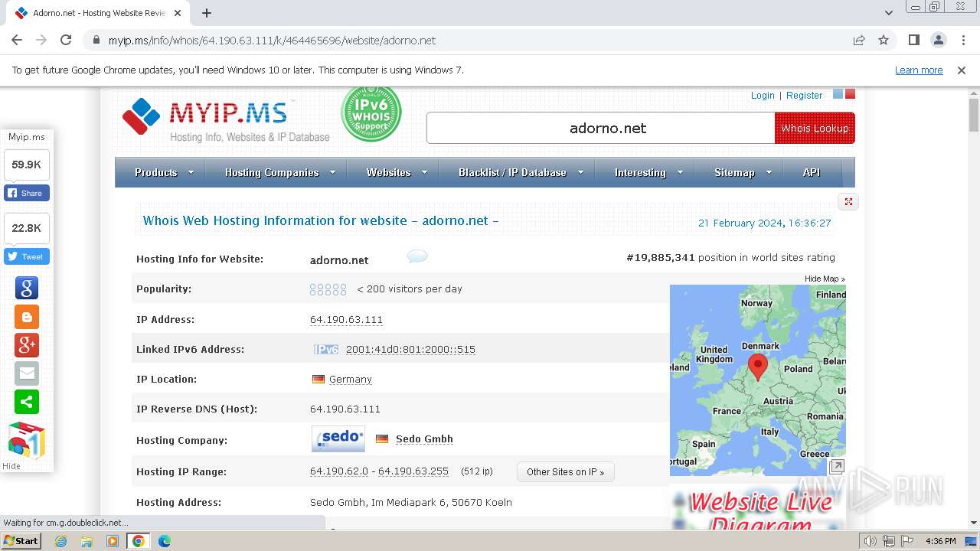
Task: Open the comment bubble next to adorno.net
Action: pyautogui.click(x=417, y=256)
